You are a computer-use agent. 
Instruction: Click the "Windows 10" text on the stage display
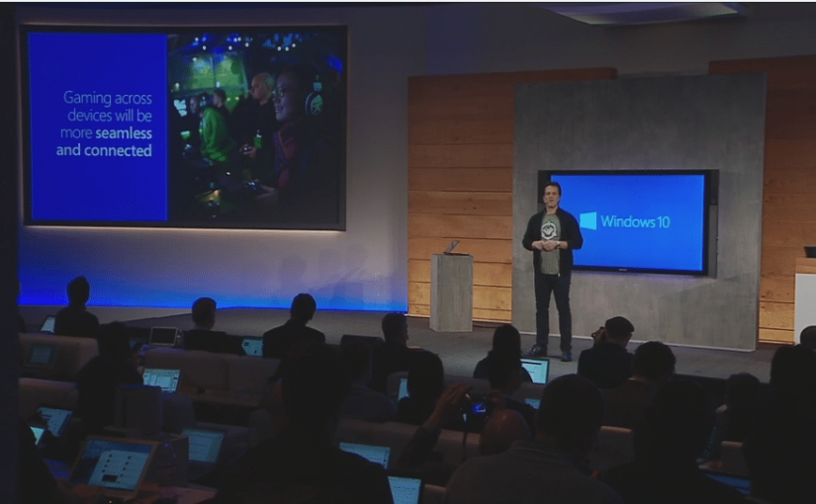tap(635, 221)
